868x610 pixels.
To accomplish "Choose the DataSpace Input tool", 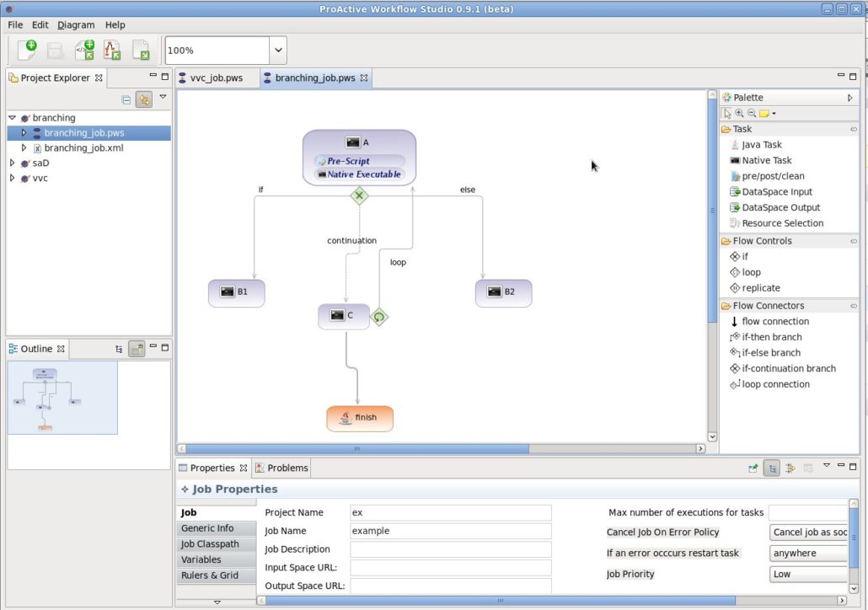I will (776, 192).
